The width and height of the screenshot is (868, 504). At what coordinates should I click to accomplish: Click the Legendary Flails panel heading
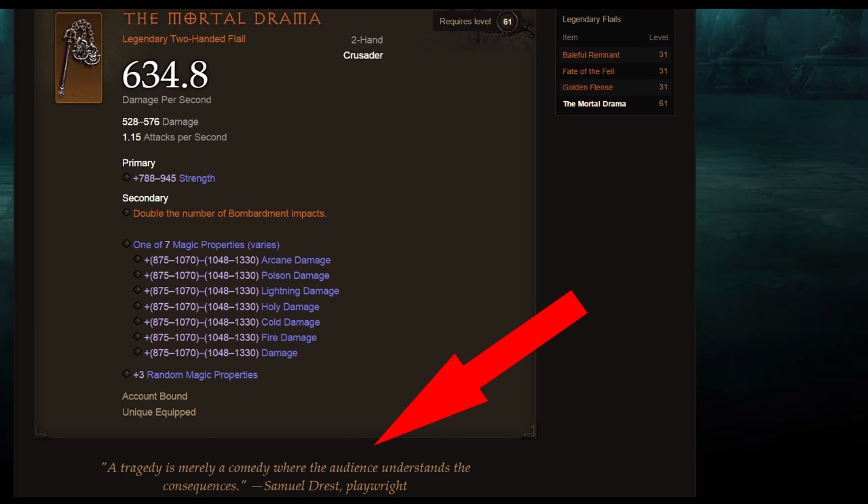pos(592,20)
